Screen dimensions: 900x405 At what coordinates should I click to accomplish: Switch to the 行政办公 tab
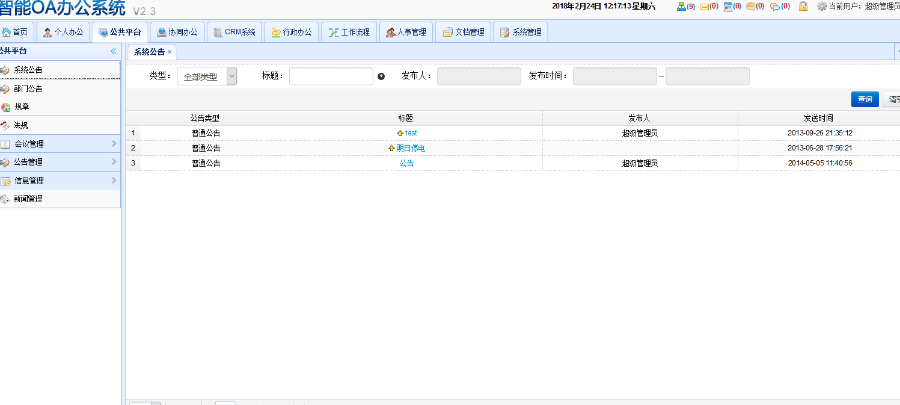coord(292,32)
